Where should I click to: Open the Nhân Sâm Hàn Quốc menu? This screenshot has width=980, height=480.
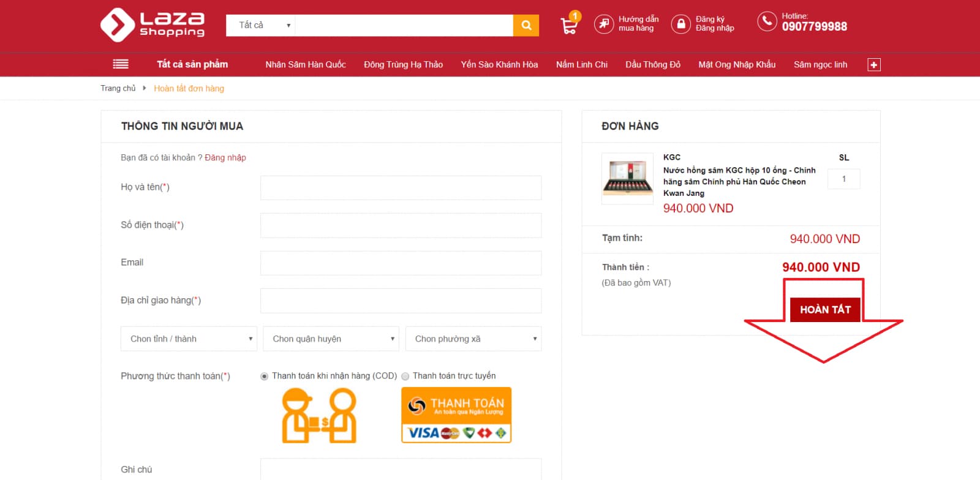point(306,64)
